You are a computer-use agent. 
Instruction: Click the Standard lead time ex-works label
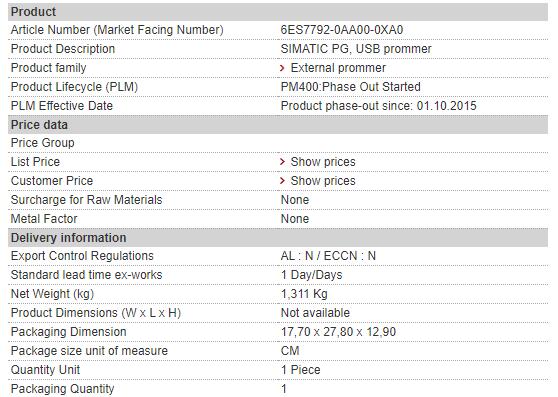pyautogui.click(x=86, y=275)
